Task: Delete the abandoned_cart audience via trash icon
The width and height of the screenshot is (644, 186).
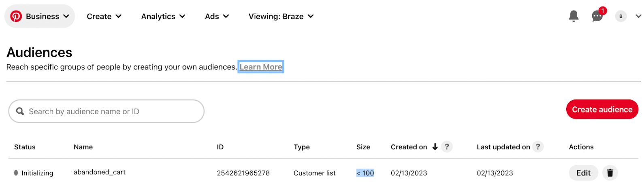Action: pyautogui.click(x=610, y=173)
